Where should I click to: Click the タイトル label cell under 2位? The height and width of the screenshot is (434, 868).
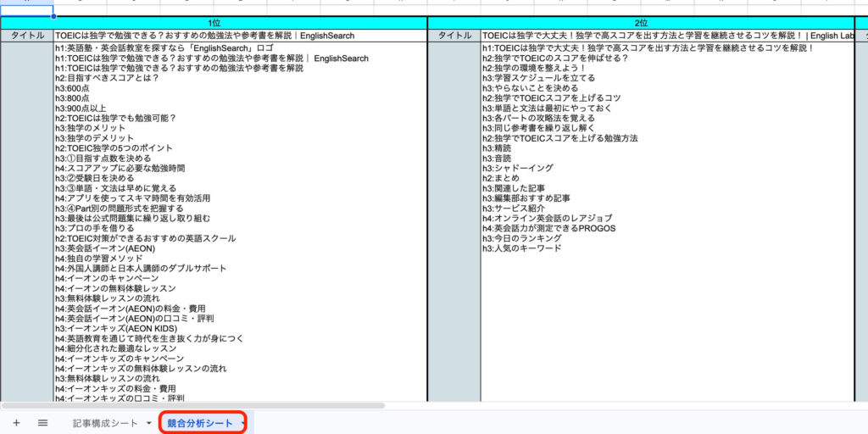coord(454,36)
